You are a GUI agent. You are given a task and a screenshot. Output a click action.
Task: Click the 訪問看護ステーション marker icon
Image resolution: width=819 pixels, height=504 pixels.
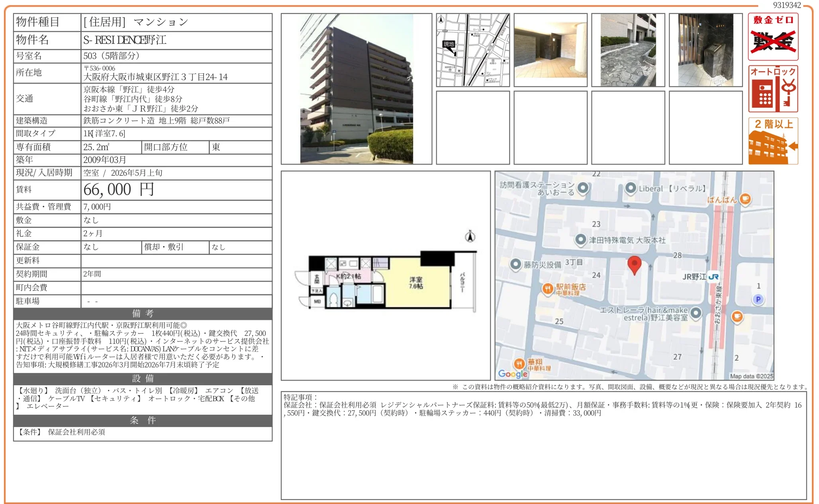[x=583, y=188]
